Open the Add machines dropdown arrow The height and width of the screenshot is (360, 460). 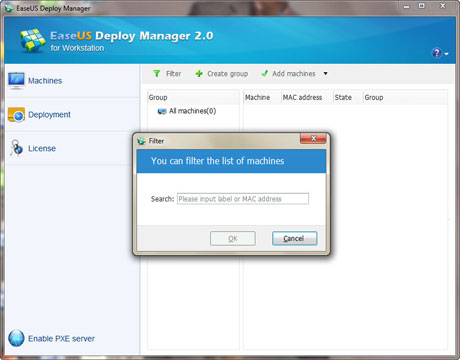[x=325, y=73]
